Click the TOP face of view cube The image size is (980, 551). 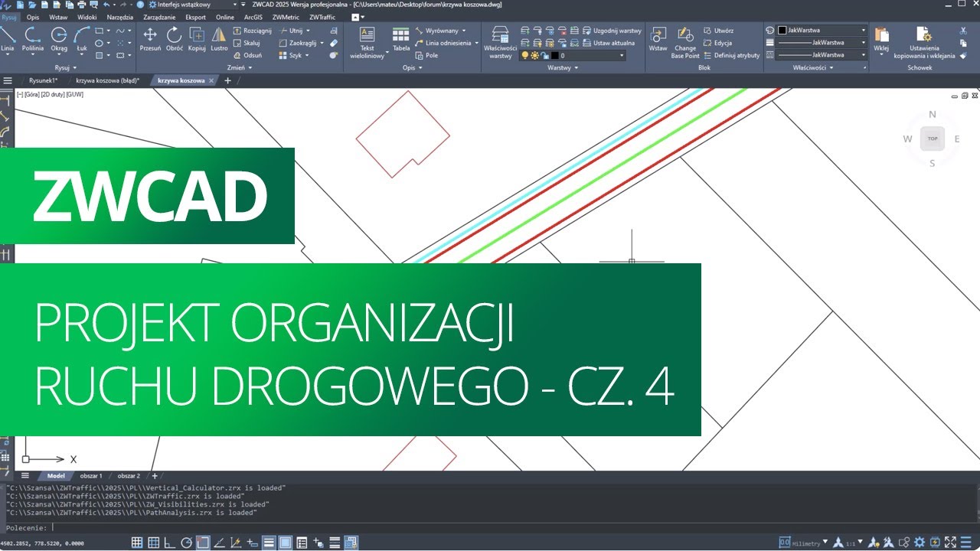[932, 139]
